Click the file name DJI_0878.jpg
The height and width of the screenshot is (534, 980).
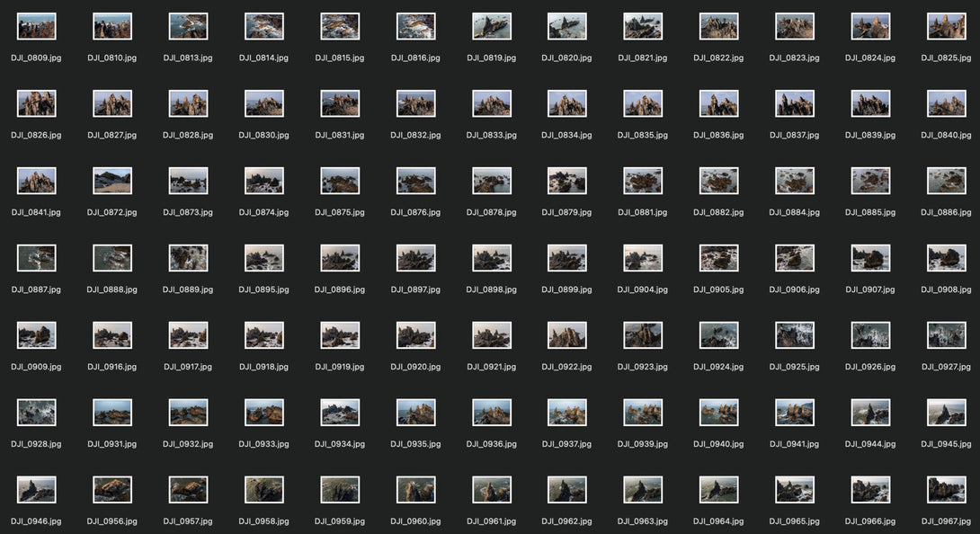[x=492, y=212]
